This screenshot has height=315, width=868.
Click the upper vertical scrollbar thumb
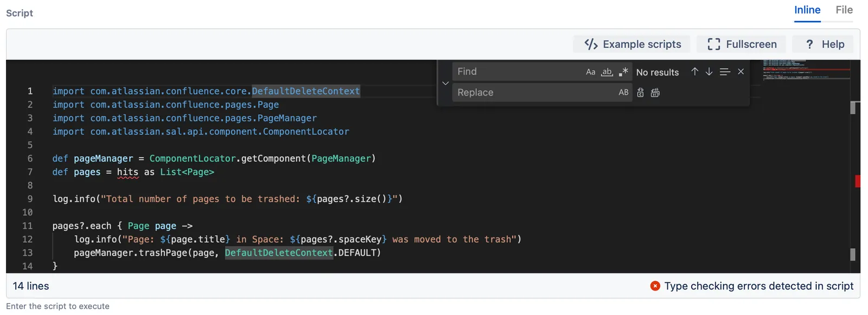[853, 108]
